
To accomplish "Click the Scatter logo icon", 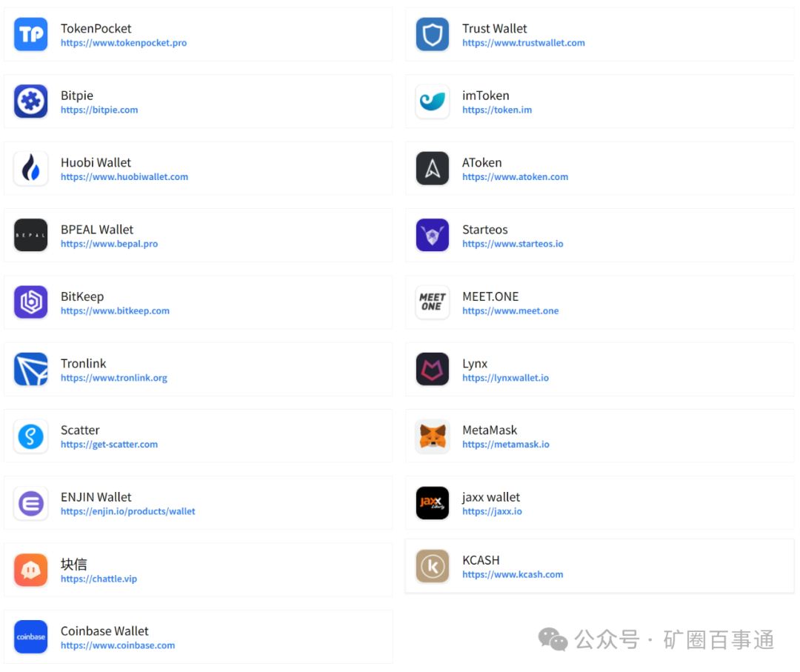I will [x=30, y=436].
